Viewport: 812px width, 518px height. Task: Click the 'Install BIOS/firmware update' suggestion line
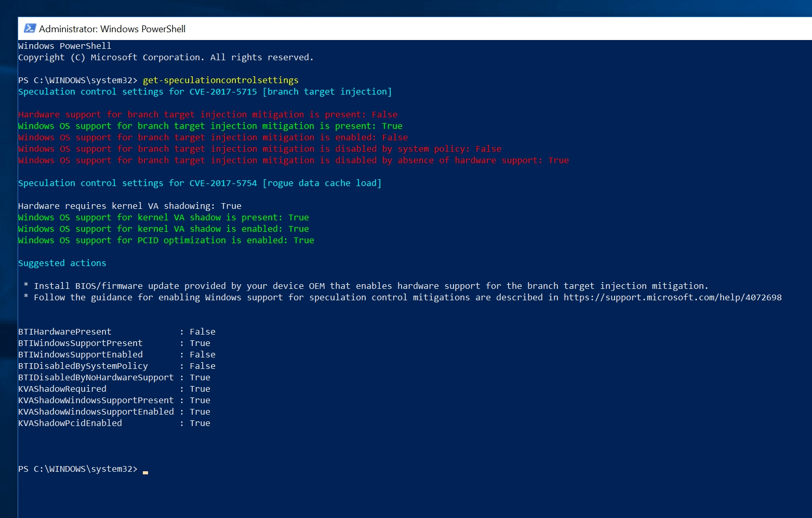[x=366, y=286]
